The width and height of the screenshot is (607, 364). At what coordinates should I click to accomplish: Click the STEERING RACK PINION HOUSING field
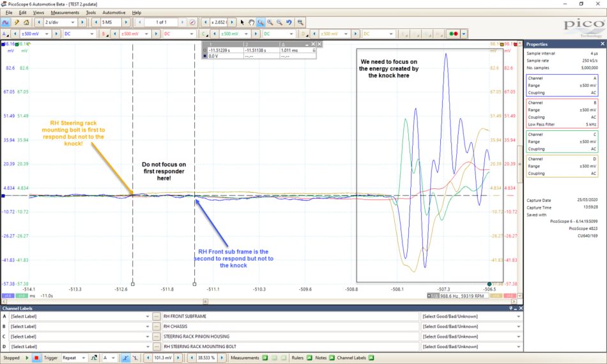click(x=290, y=337)
